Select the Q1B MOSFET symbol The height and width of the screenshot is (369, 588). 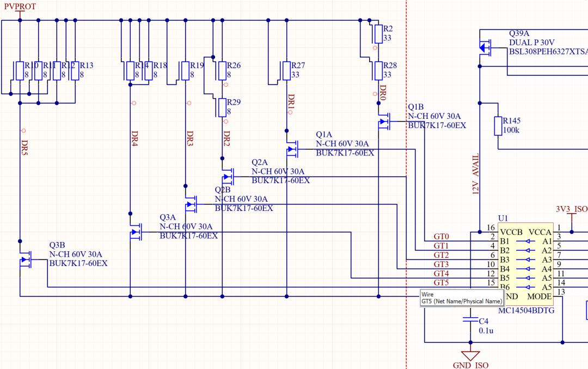click(x=384, y=121)
